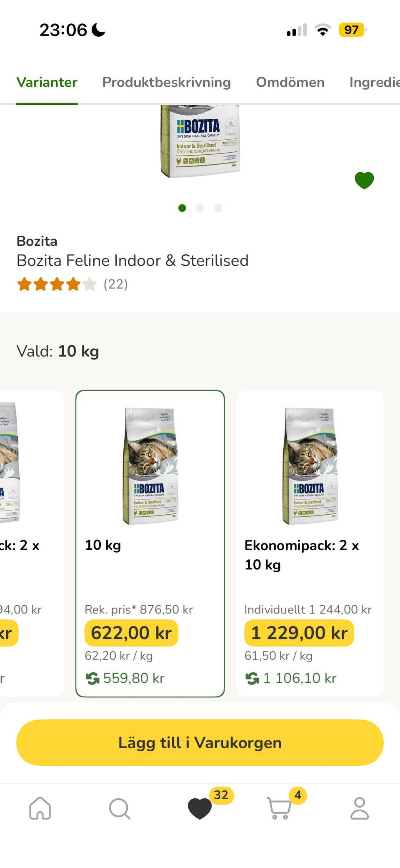Viewport: 400px width, 868px height.
Task: Select the partially visible left variant card
Action: pyautogui.click(x=29, y=543)
